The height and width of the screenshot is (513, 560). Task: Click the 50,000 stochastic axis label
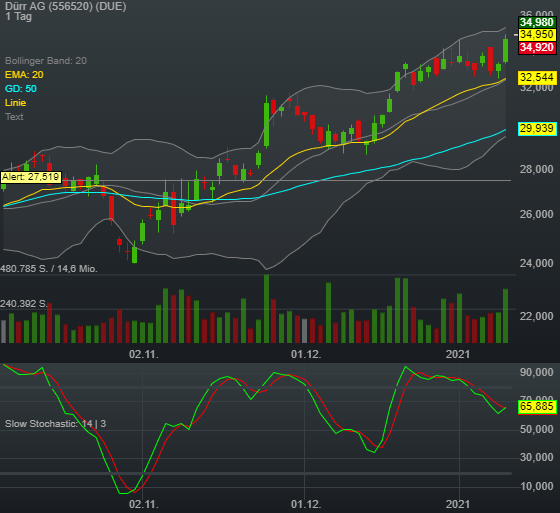[x=537, y=429]
